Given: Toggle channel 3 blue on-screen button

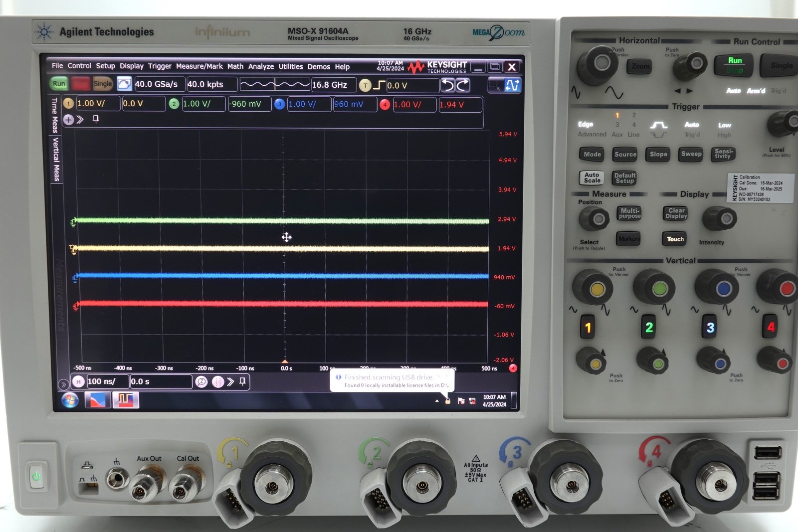Looking at the screenshot, I should coord(279,104).
